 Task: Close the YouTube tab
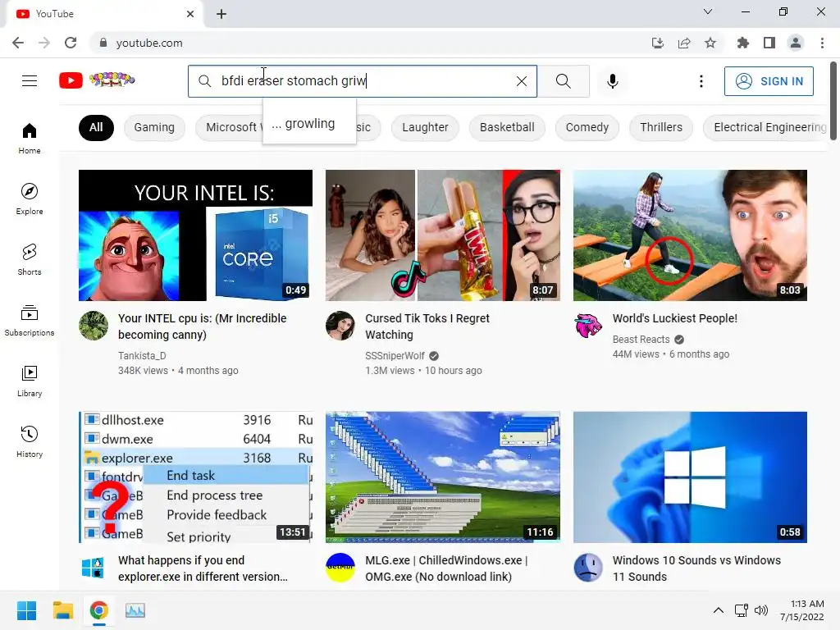pyautogui.click(x=190, y=14)
